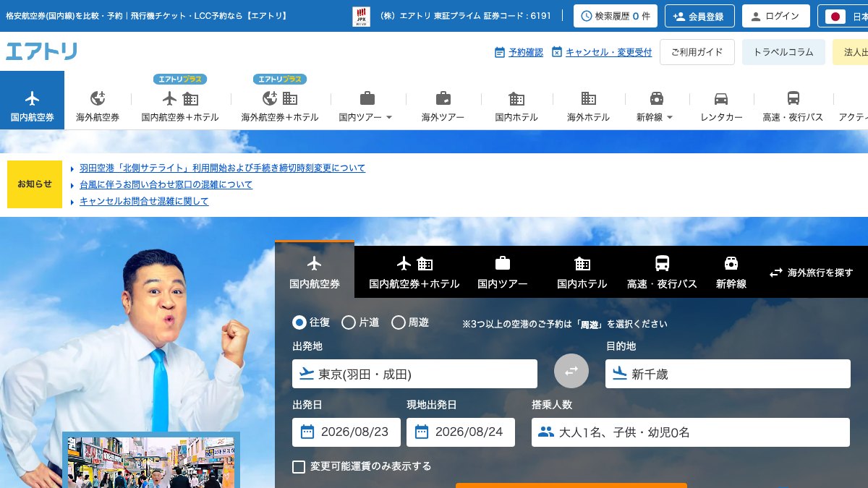Click the building icon above 海外ホテル

589,98
